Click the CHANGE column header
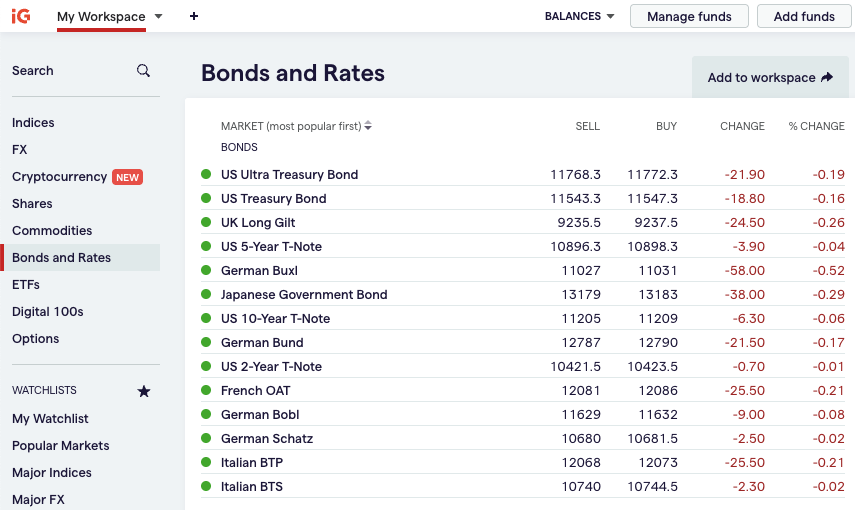This screenshot has height=510, width=855. pyautogui.click(x=742, y=126)
